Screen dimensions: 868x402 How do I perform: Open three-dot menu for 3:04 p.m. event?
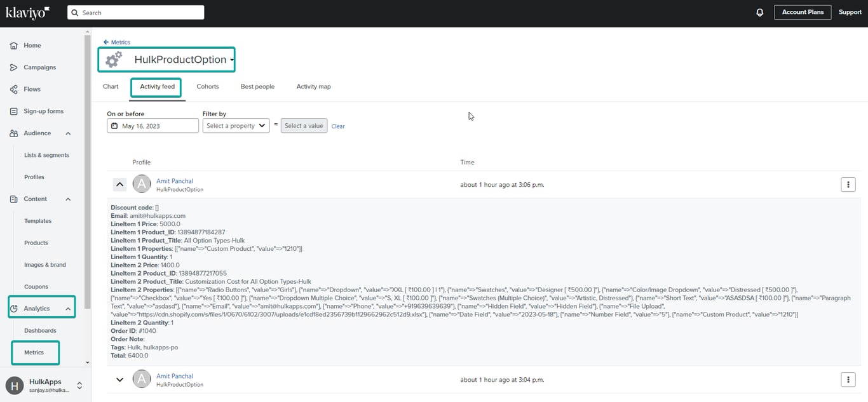(x=848, y=379)
